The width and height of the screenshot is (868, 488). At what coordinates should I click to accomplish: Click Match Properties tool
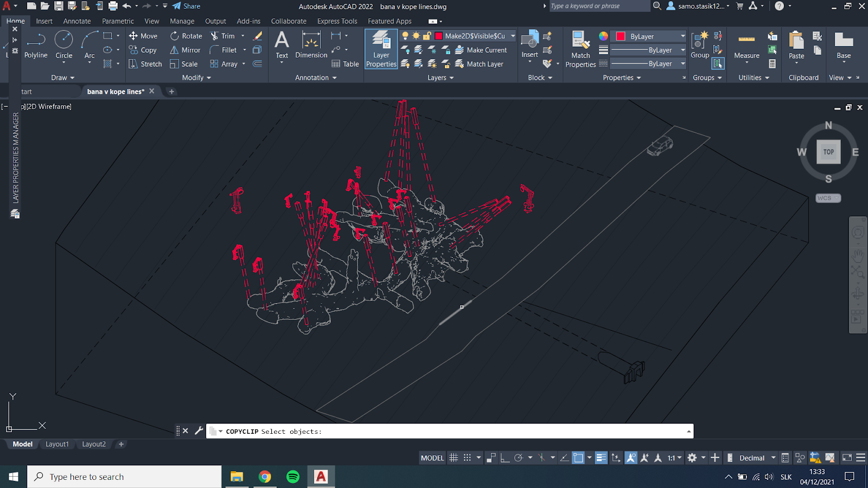(x=580, y=49)
